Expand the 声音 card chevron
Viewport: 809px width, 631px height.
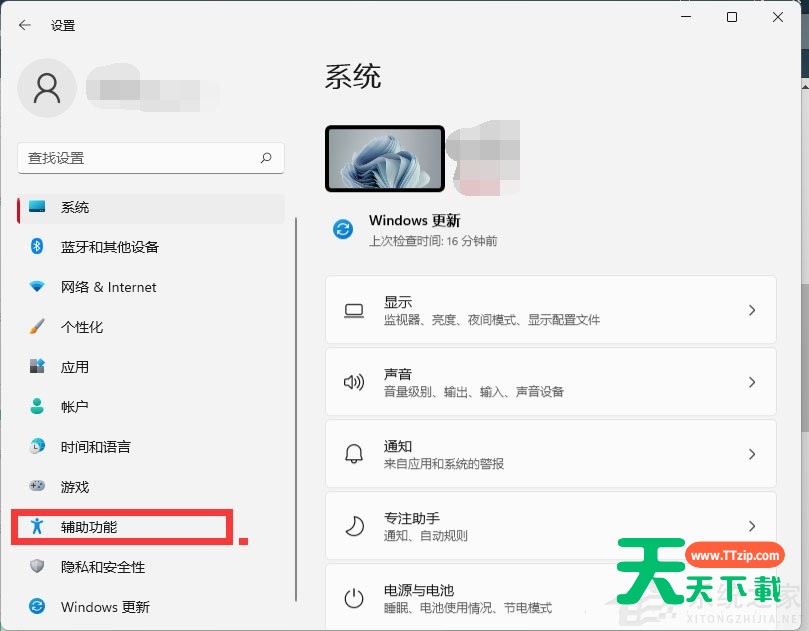point(752,382)
